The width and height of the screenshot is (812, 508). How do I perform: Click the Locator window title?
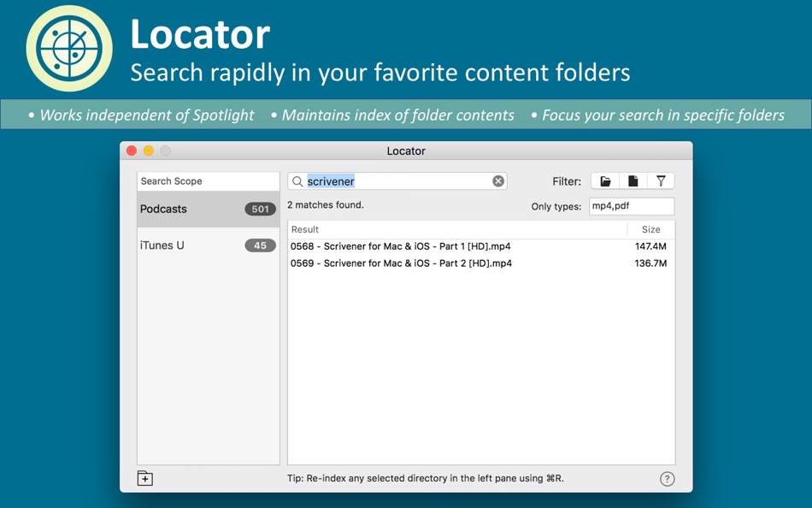tap(406, 151)
